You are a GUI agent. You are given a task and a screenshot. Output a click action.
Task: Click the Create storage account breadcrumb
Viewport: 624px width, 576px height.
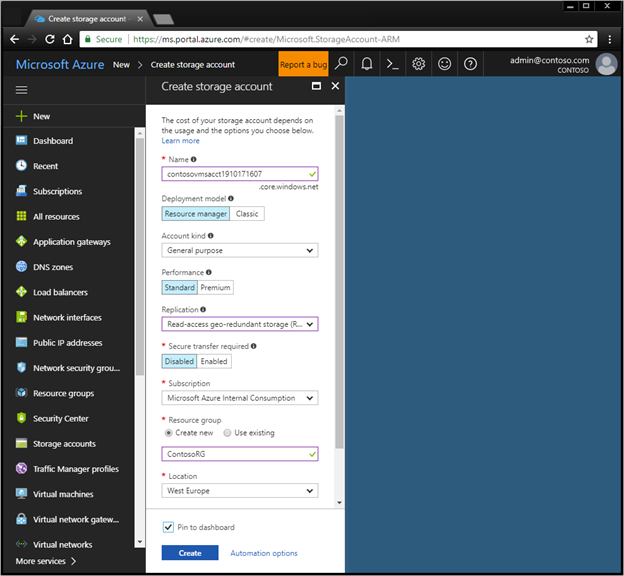pyautogui.click(x=193, y=64)
